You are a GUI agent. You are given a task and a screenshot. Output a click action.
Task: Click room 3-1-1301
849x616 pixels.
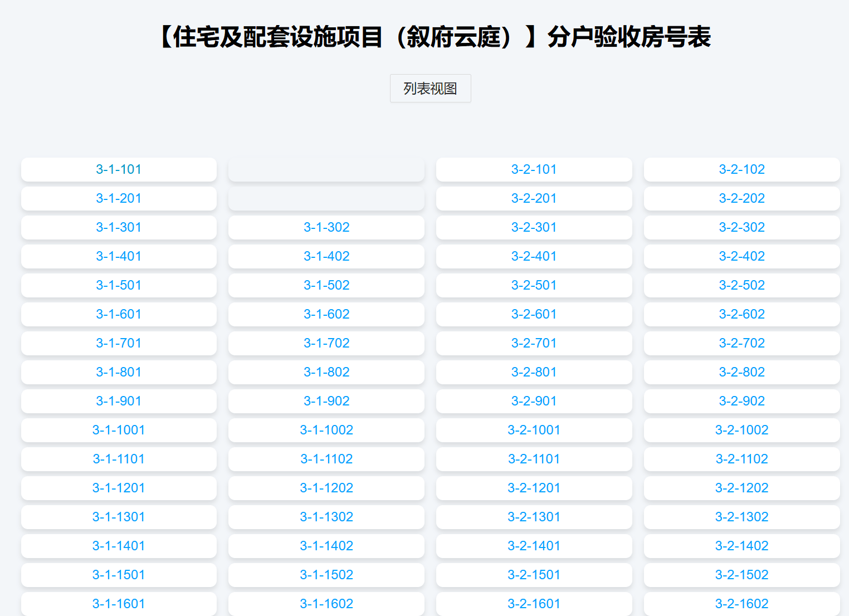pyautogui.click(x=119, y=517)
